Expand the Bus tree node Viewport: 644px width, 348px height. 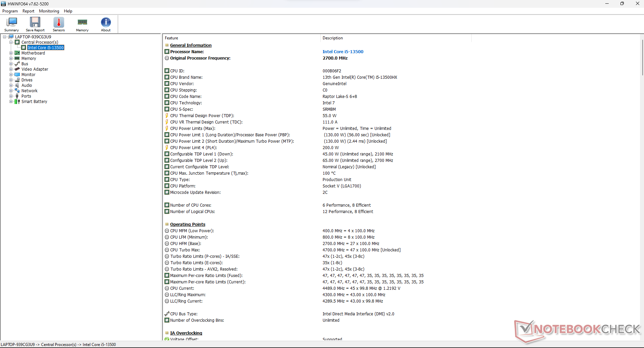pos(11,64)
